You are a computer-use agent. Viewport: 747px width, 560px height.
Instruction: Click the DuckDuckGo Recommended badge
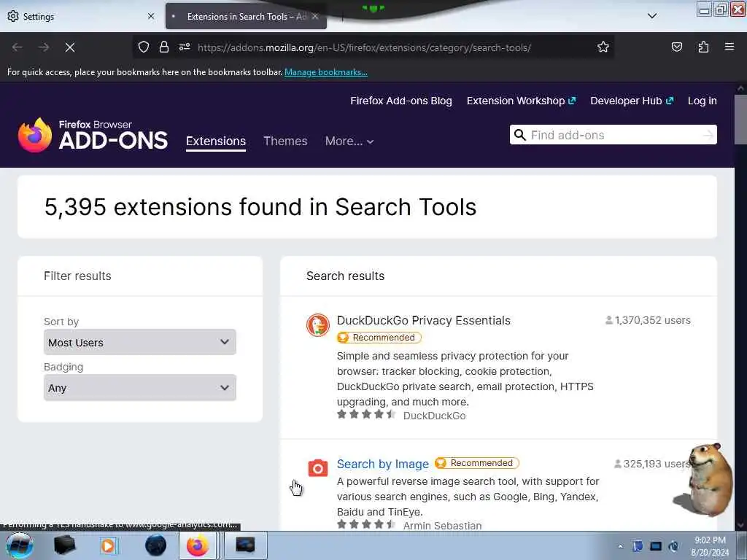pos(379,338)
